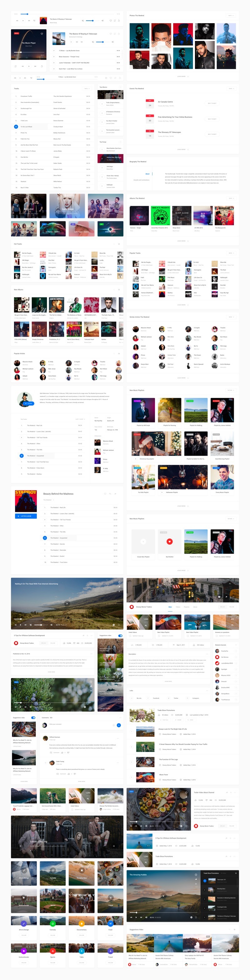
Task: Click the red heart on the My Wishlist playlist card
Action: coord(170,542)
